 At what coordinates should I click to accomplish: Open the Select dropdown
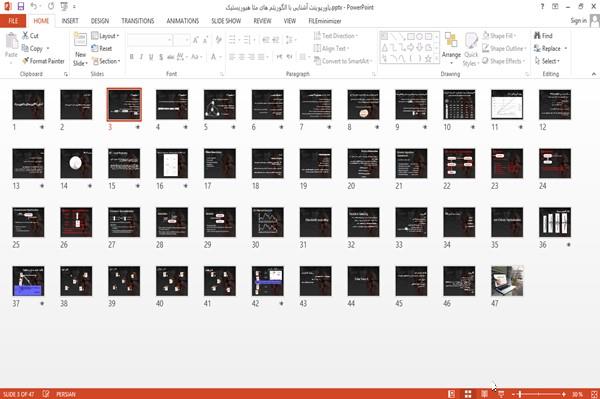tap(547, 61)
